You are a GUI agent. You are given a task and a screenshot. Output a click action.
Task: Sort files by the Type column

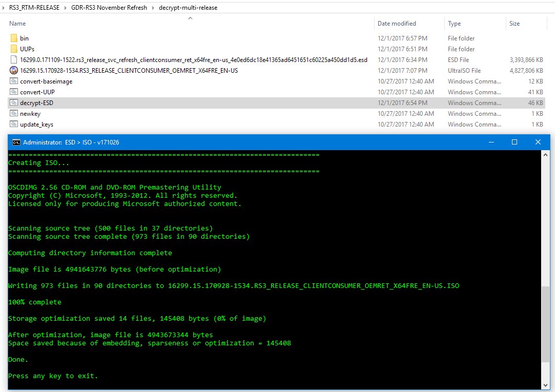pyautogui.click(x=454, y=24)
